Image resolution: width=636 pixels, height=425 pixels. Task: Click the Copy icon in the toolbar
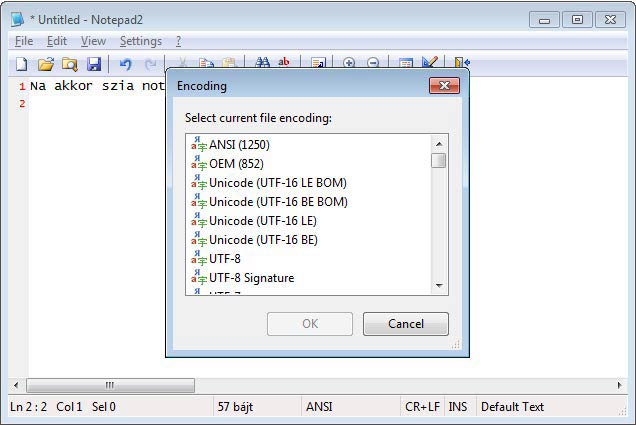click(206, 62)
